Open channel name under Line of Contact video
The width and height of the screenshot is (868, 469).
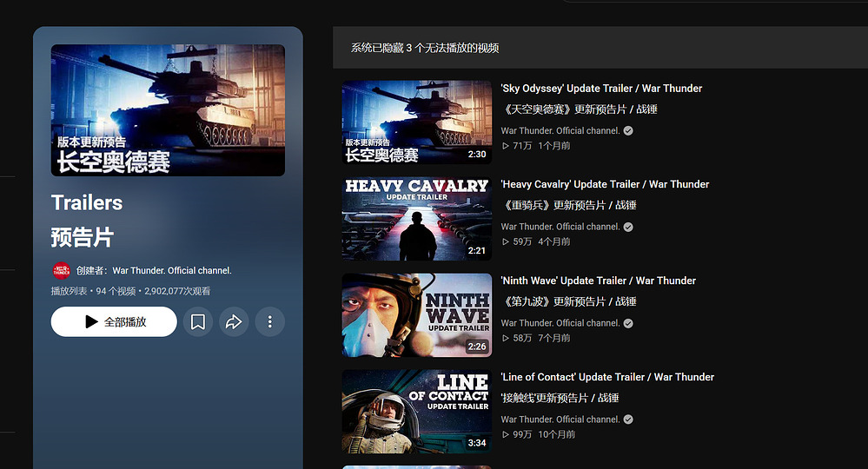(560, 419)
